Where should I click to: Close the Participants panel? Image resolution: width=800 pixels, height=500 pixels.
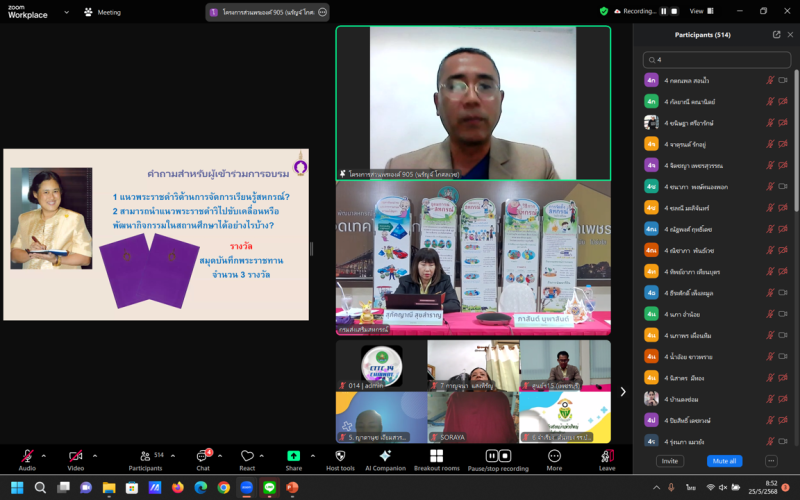click(x=790, y=35)
